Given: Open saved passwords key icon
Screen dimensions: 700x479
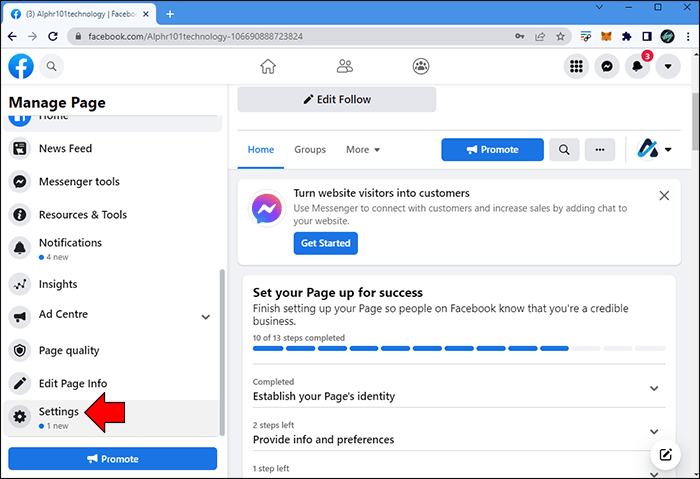Looking at the screenshot, I should [519, 37].
